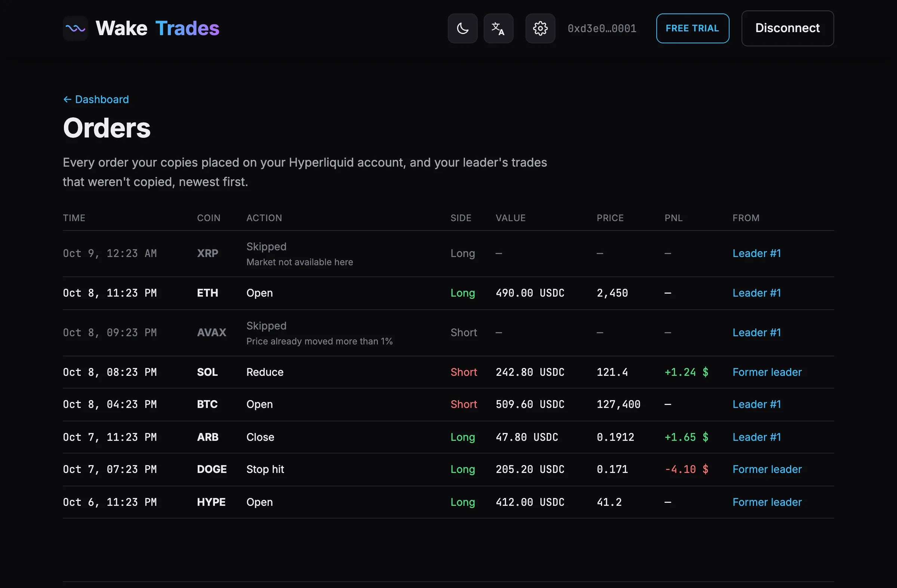Click the 509.60 USDC value cell
Viewport: 897px width, 588px height.
coord(530,405)
